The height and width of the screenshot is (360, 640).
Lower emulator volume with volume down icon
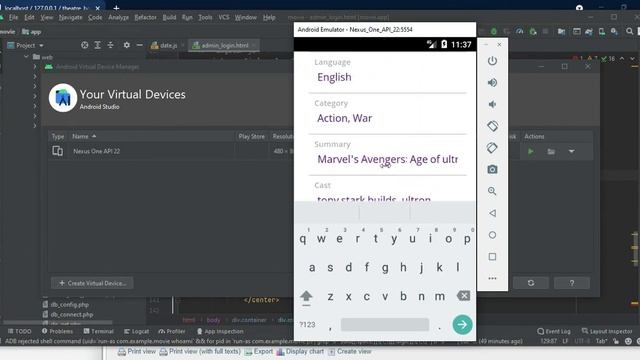[492, 104]
